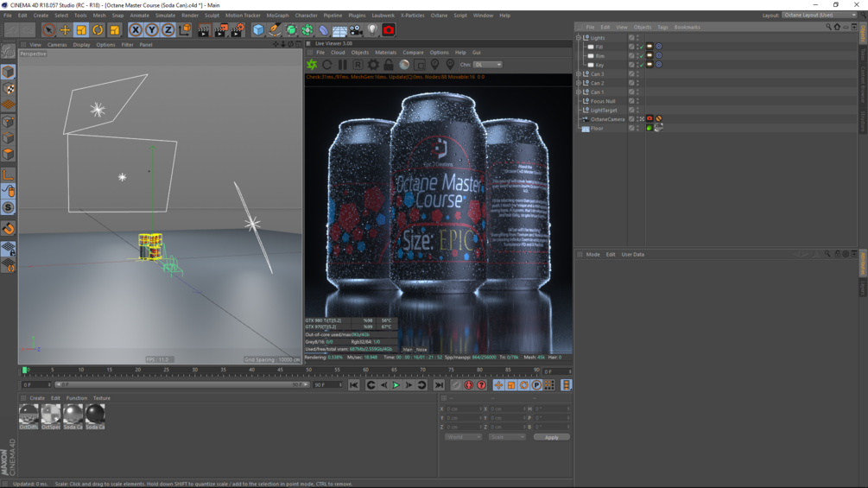Toggle Fill light enable checkmark
This screenshot has height=488, width=868.
[642, 47]
